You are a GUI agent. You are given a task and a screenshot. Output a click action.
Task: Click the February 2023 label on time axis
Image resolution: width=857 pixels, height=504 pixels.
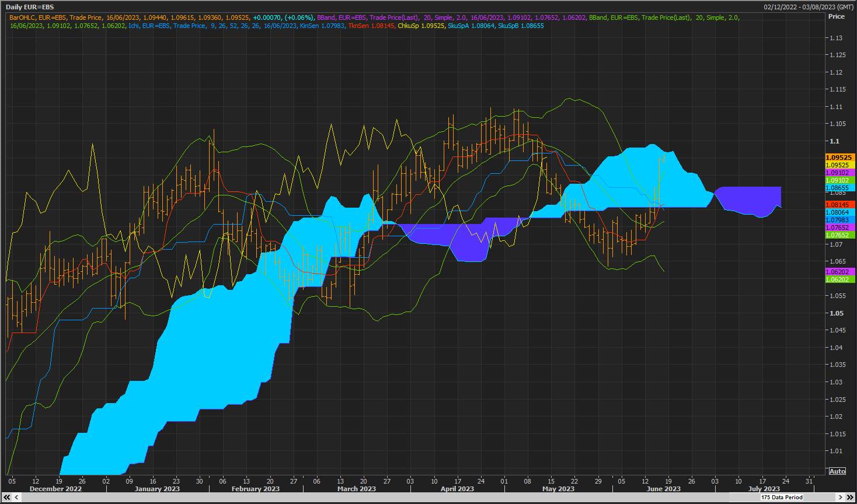[256, 489]
